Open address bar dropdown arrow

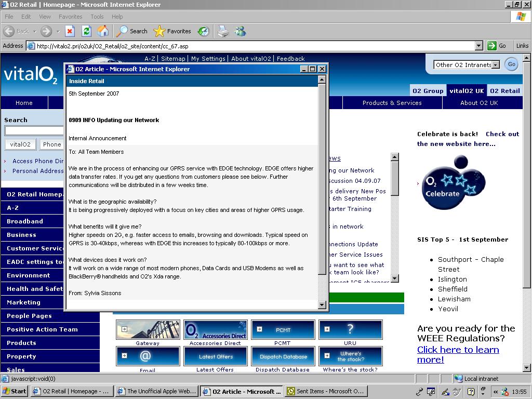(478, 46)
